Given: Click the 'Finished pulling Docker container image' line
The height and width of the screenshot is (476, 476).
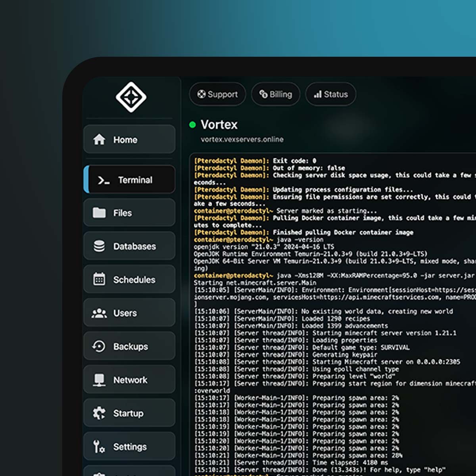Looking at the screenshot, I should click(303, 232).
